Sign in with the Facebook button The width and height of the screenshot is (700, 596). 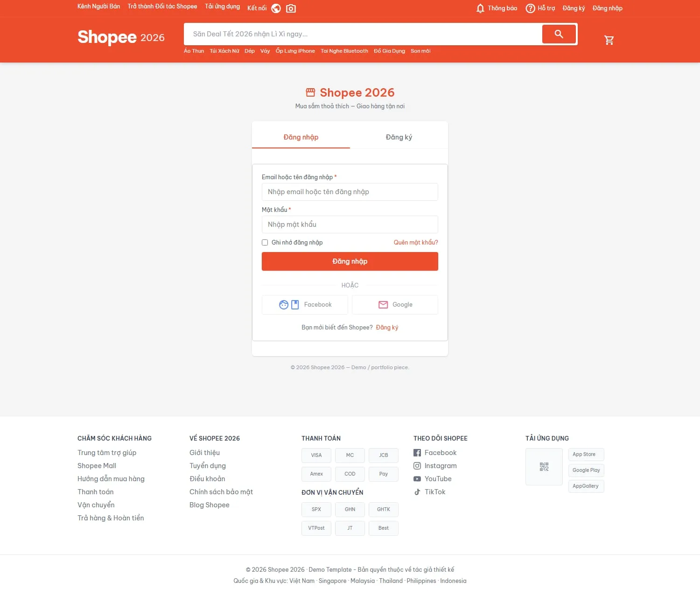tap(305, 305)
